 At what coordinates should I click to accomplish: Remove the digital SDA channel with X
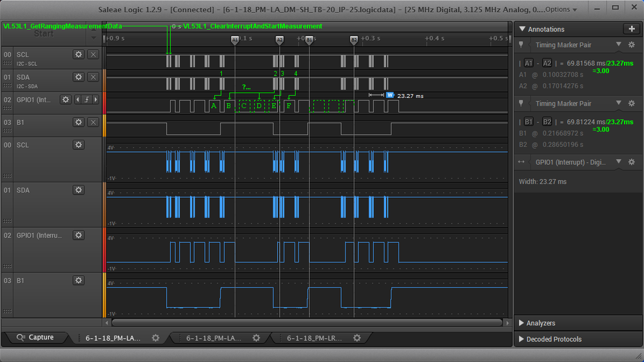point(93,77)
